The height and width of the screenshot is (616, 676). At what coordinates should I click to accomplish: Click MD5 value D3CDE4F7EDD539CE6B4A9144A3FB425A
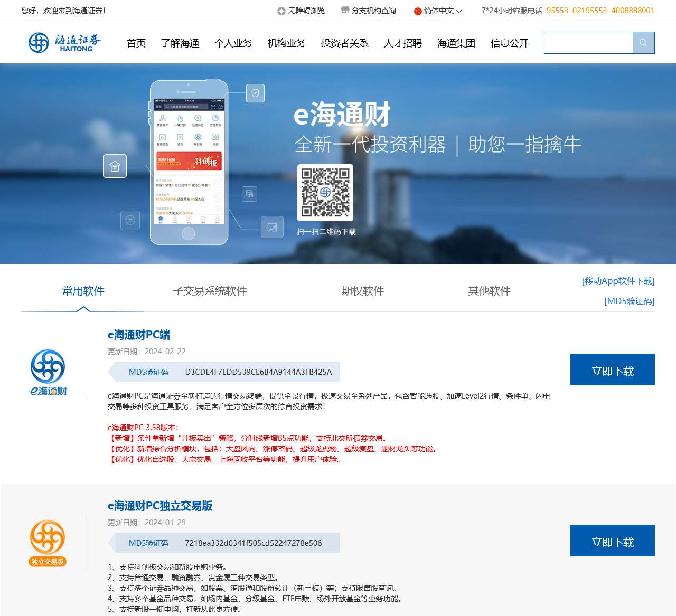(258, 372)
